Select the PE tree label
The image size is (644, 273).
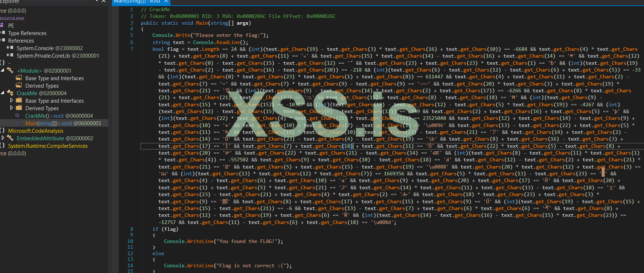[x=11, y=26]
